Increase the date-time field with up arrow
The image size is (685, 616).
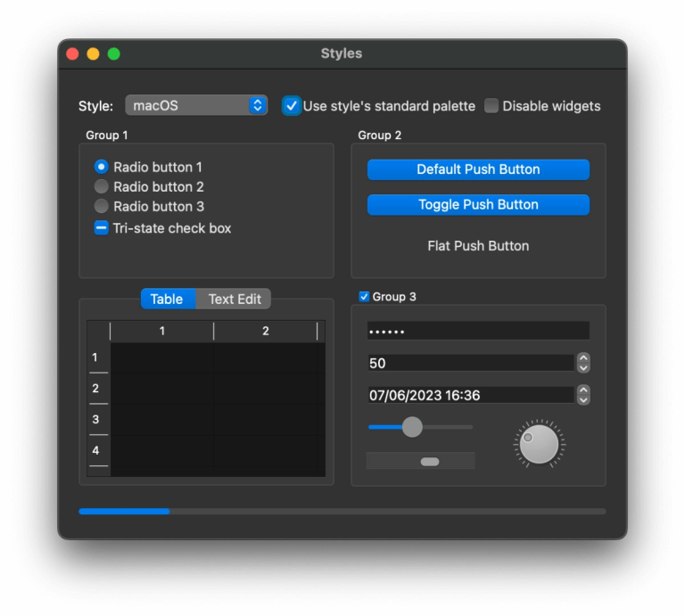pyautogui.click(x=583, y=390)
